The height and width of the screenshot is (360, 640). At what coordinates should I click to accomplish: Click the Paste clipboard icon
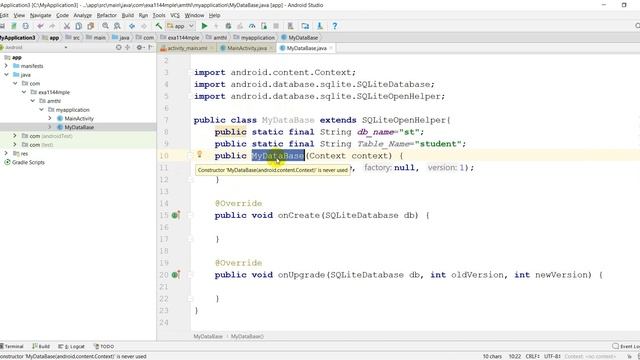pyautogui.click(x=91, y=26)
